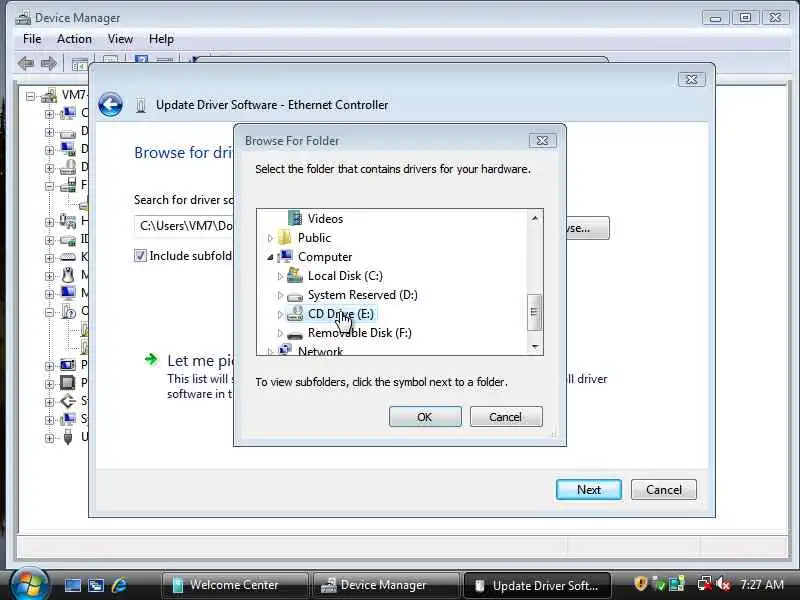Collapse the Computer node arrow
The width and height of the screenshot is (800, 600).
pos(270,257)
